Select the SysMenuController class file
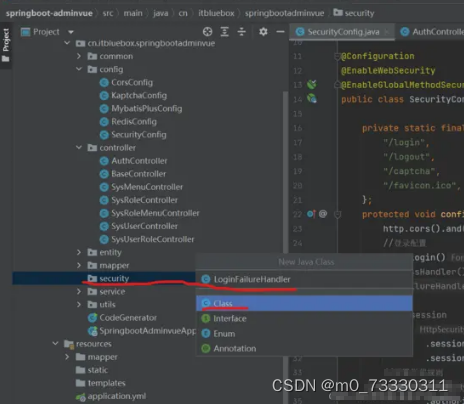Image resolution: width=464 pixels, height=404 pixels. [141, 187]
